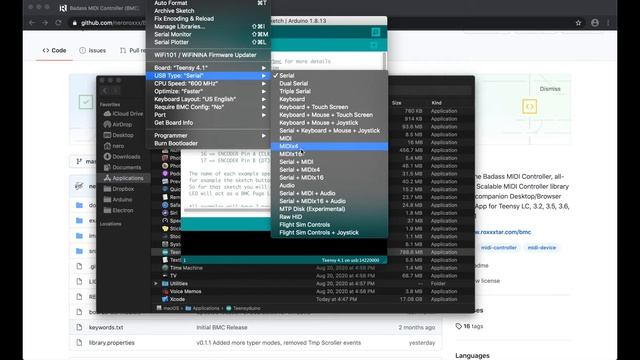This screenshot has width=640, height=360.
Task: Select Get Board Info menu item
Action: tap(208, 122)
